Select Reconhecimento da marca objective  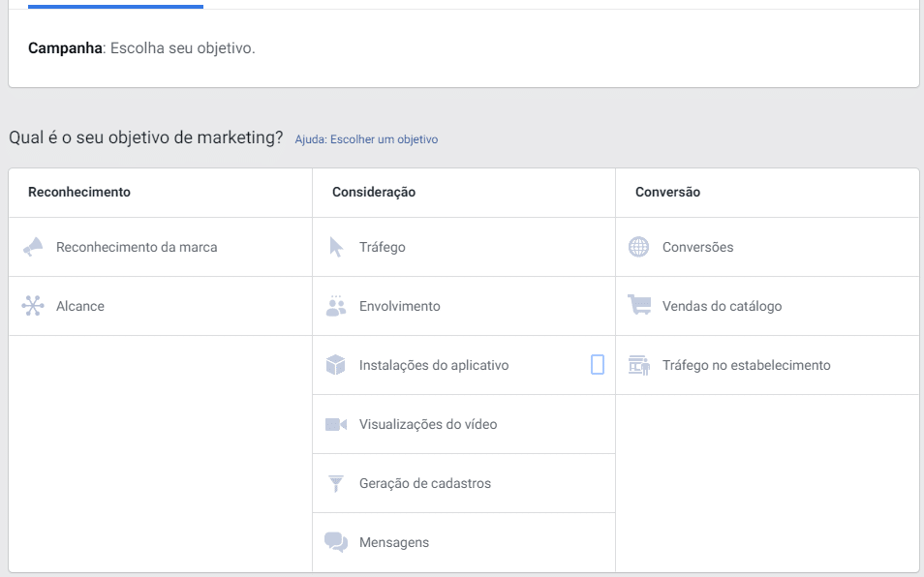tap(160, 247)
